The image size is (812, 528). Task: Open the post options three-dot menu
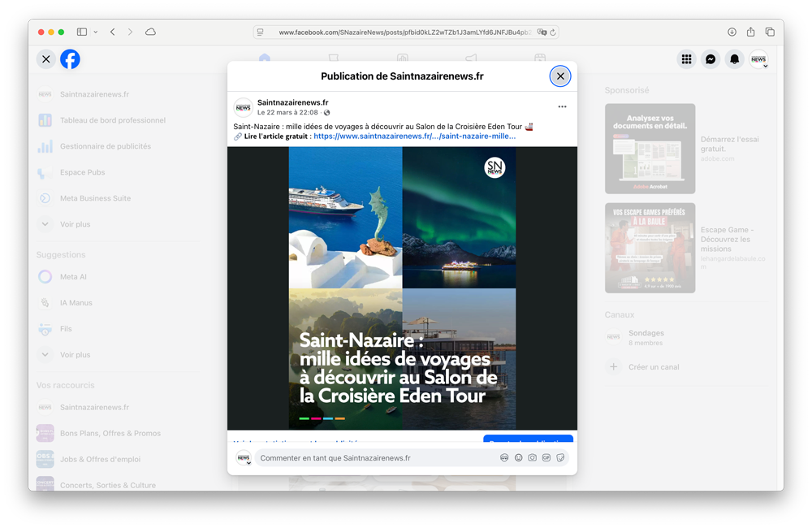[x=561, y=107]
